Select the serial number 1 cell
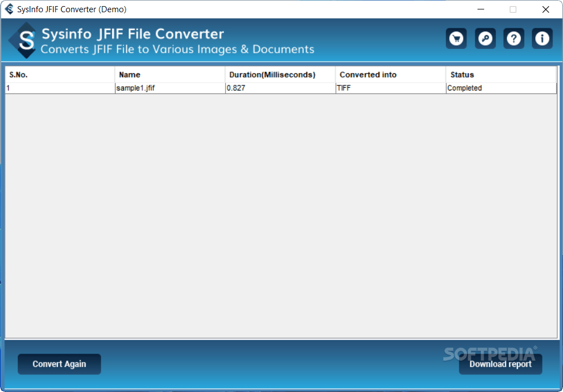This screenshot has height=392, width=563. (x=60, y=88)
